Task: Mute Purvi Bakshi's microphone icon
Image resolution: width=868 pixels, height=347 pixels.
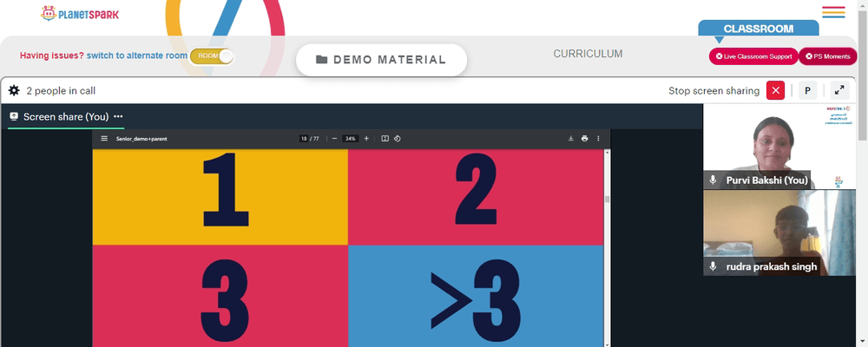Action: click(x=713, y=180)
